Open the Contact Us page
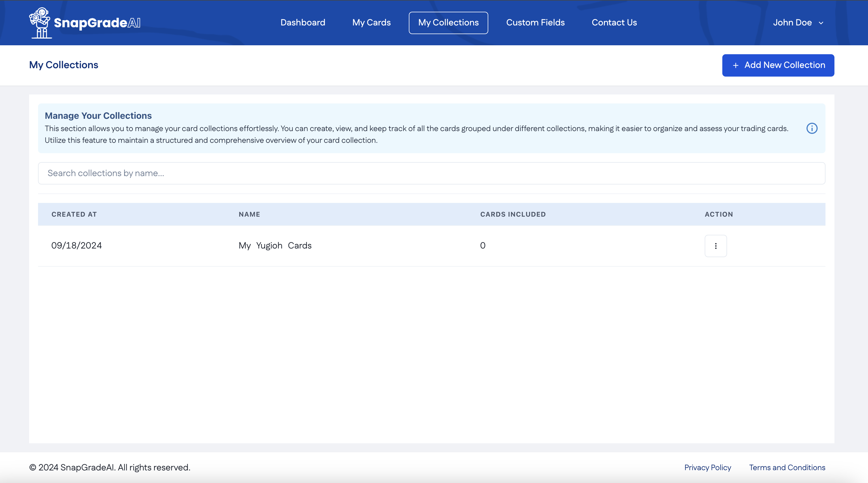 614,23
